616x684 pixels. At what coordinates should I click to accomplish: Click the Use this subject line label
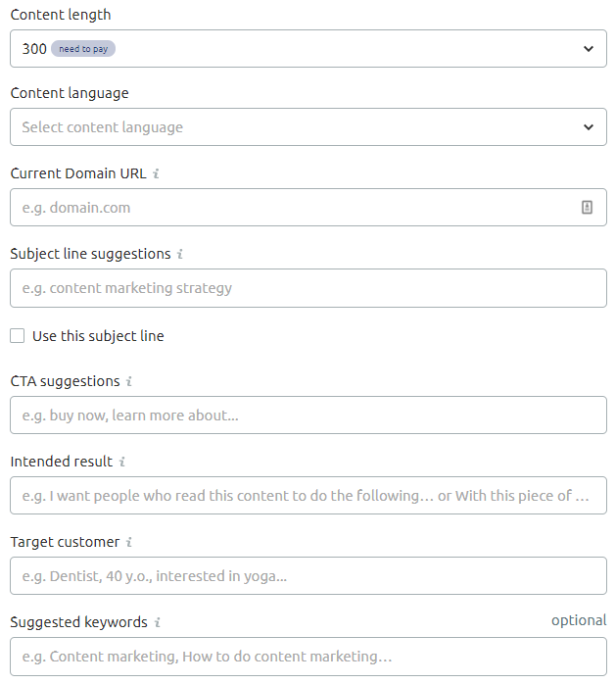pyautogui.click(x=98, y=336)
